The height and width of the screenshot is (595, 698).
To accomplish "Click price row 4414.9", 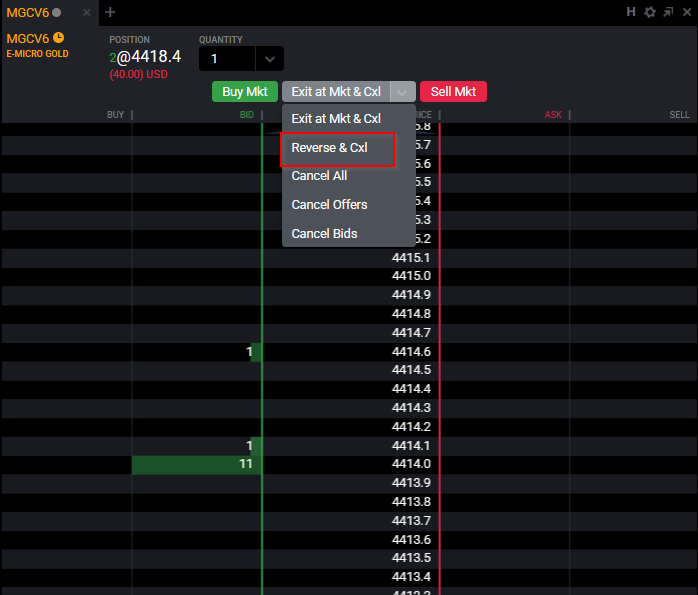I will pyautogui.click(x=351, y=295).
